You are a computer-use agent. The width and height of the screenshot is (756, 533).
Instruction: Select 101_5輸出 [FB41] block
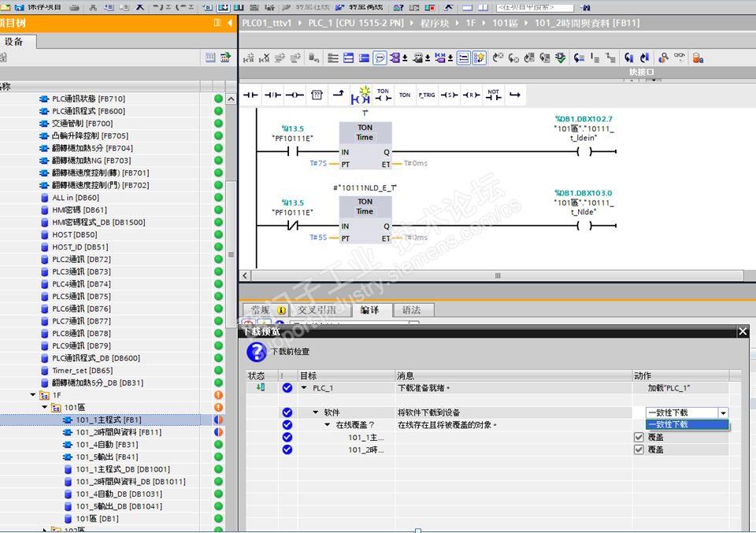(107, 457)
